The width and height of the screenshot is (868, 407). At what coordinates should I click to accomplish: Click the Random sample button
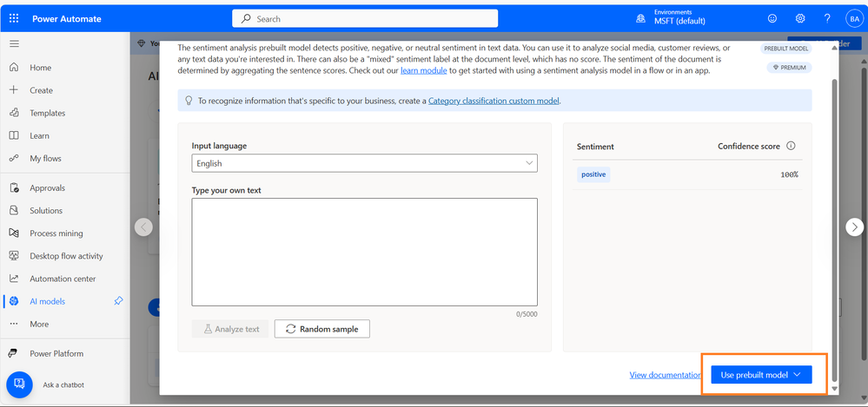coord(322,329)
